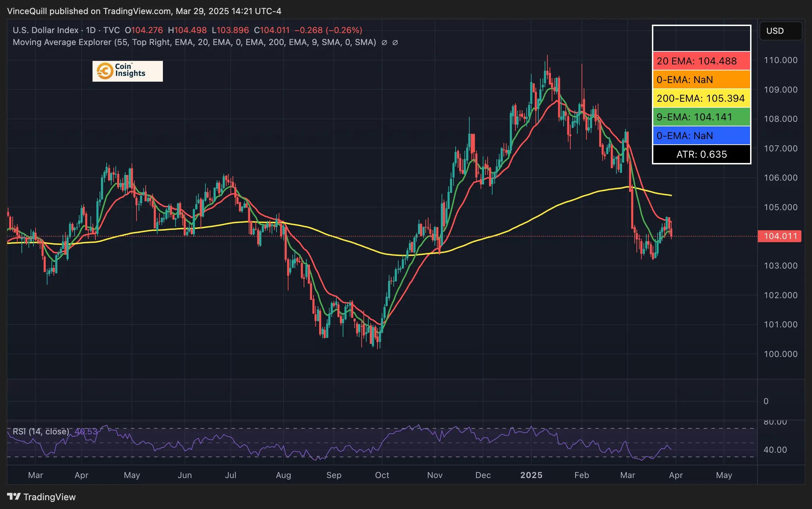
Task: Click the Coin Insights logo badge
Action: 128,71
